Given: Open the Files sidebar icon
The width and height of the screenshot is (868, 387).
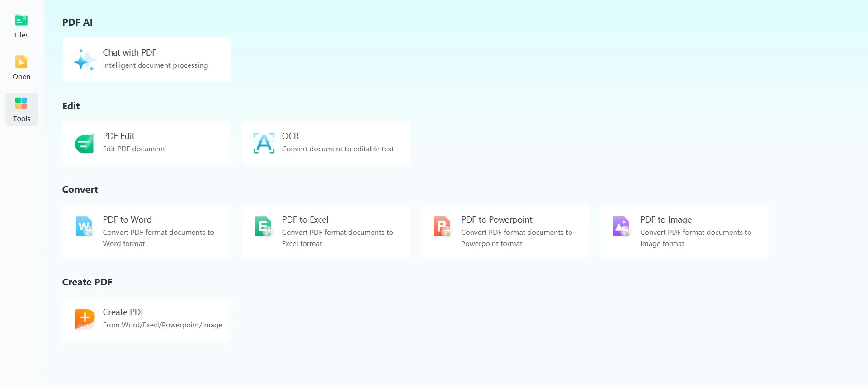Looking at the screenshot, I should coord(21,20).
